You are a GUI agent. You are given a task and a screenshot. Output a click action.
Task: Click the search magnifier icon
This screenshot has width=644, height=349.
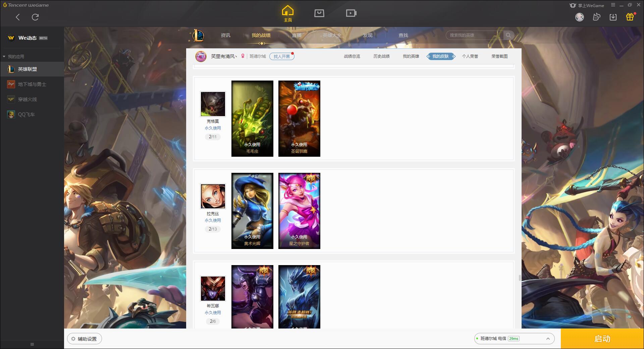click(508, 35)
